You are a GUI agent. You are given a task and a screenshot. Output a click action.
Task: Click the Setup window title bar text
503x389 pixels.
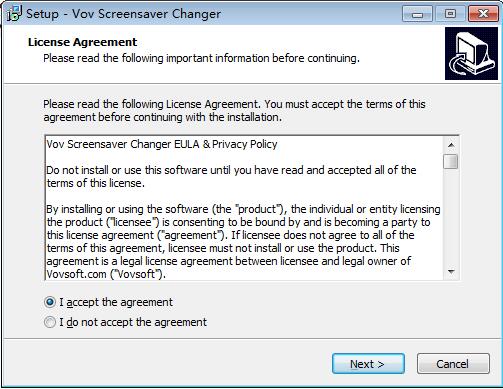[123, 14]
